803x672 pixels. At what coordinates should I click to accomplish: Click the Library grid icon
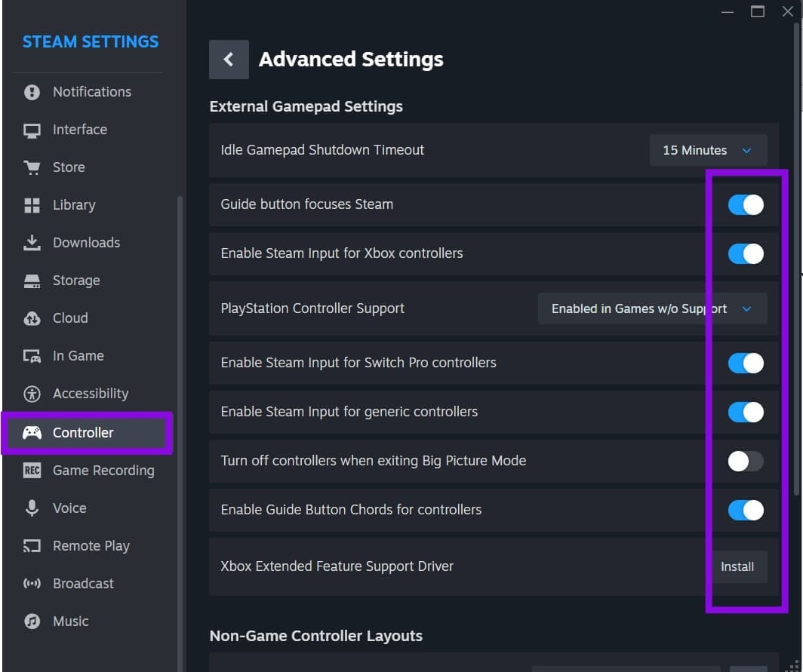pos(32,205)
